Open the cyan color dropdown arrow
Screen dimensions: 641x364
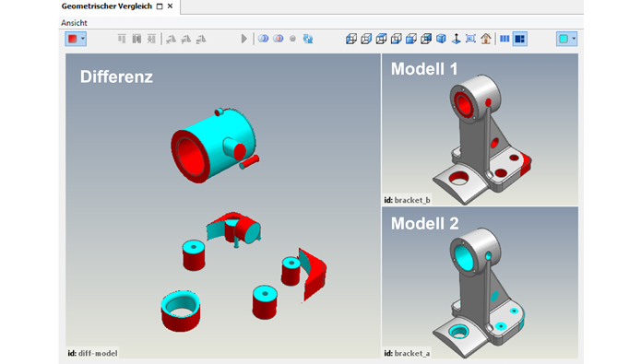(574, 39)
